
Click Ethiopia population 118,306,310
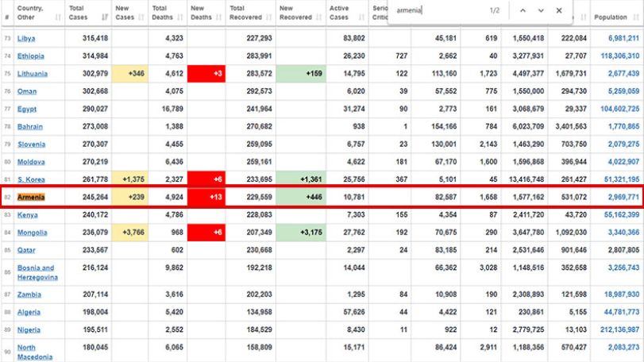click(x=619, y=56)
